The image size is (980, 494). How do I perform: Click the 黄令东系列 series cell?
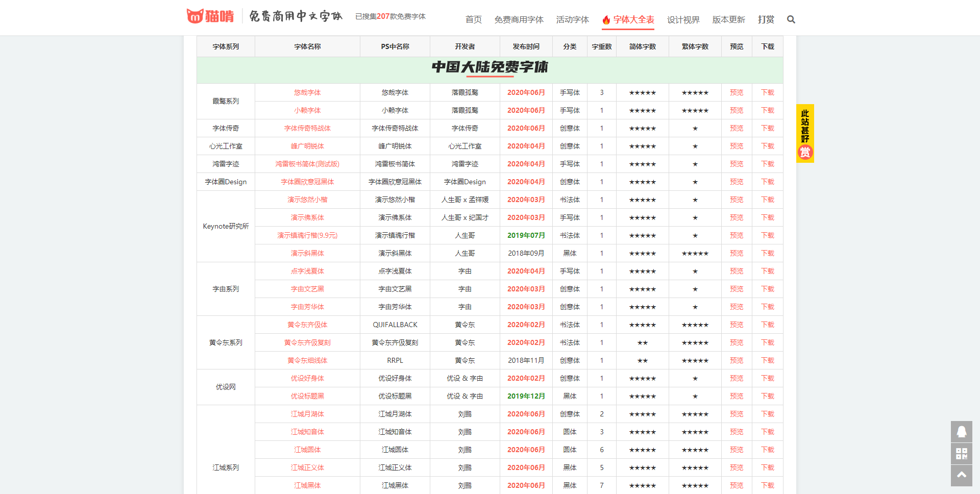pos(226,342)
